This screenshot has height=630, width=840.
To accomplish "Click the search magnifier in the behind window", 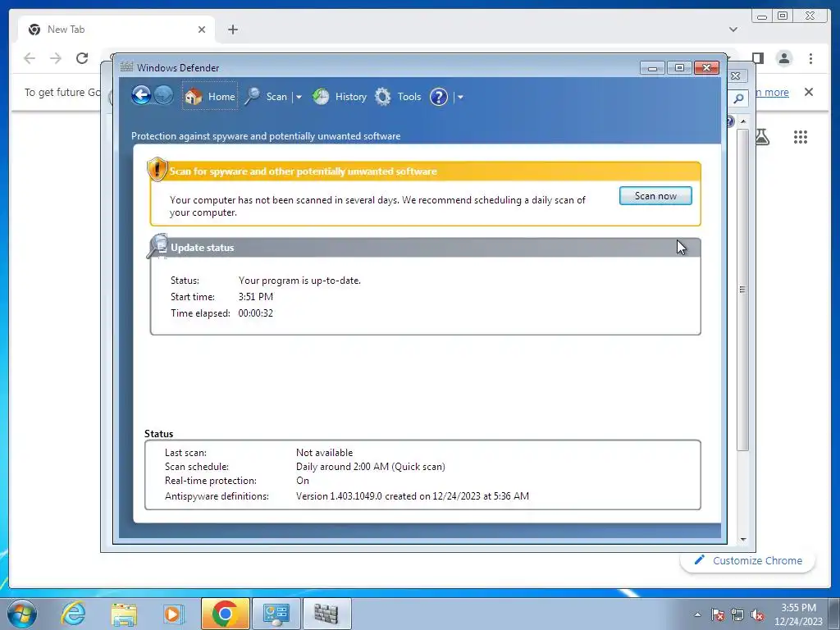I will pyautogui.click(x=738, y=98).
